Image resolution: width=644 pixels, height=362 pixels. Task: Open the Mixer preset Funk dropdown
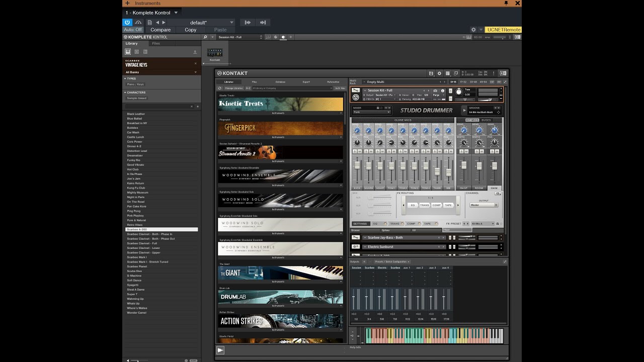click(x=372, y=112)
